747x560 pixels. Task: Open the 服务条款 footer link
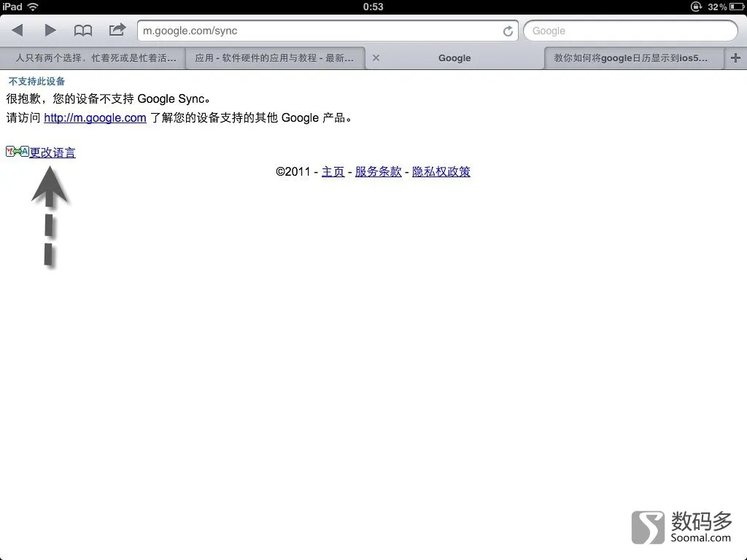click(x=379, y=171)
